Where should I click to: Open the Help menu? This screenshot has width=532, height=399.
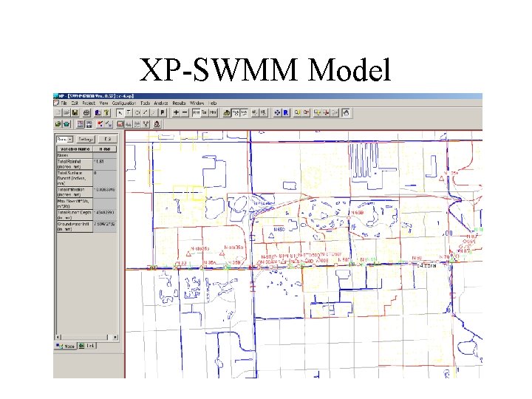point(212,103)
